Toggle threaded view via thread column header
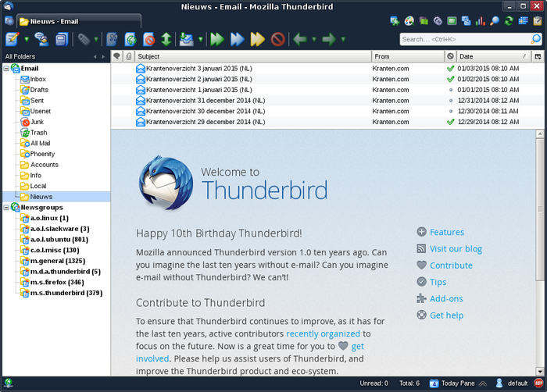 117,56
